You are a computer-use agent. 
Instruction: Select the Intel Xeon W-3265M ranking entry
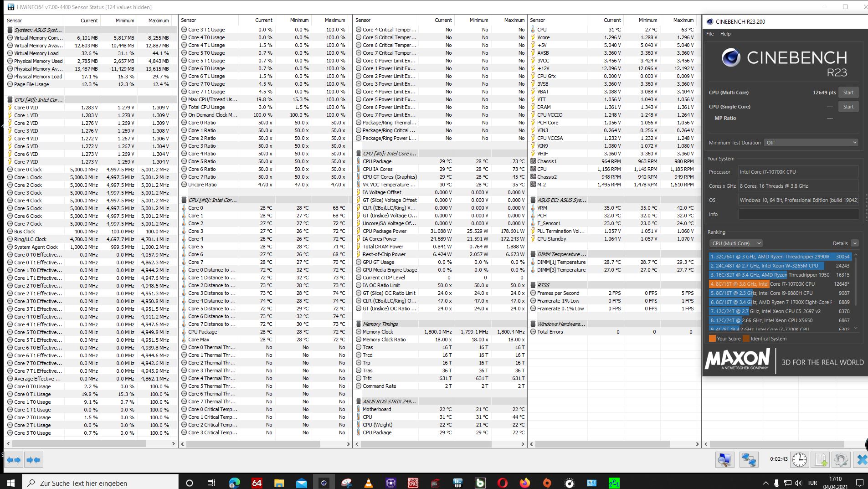point(780,266)
